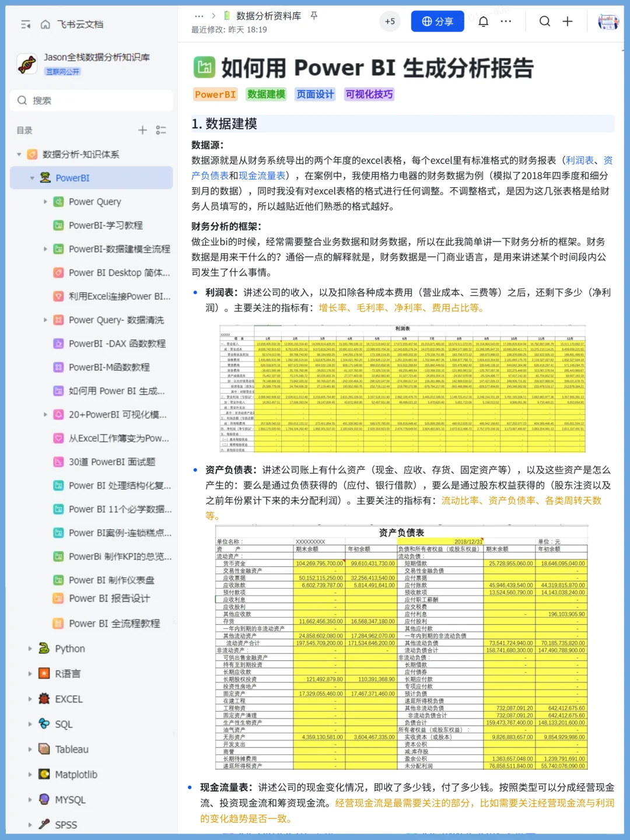This screenshot has width=630, height=840.
Task: Create new with top bar plus icon
Action: pos(568,22)
